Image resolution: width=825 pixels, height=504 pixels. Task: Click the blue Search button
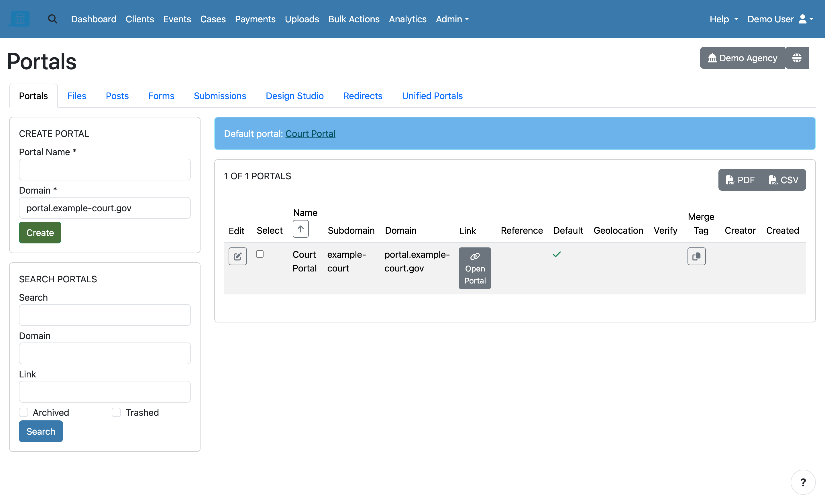[41, 431]
